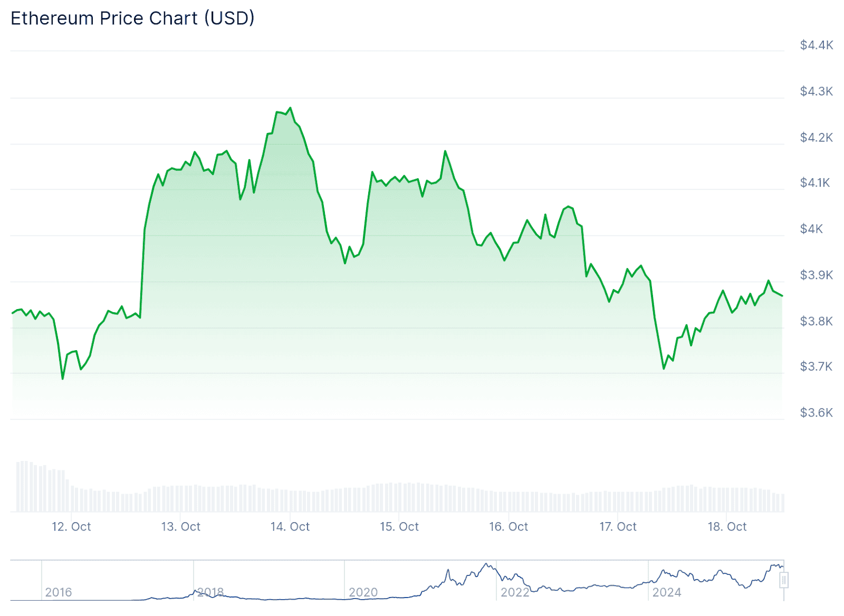Click the 14. Oct date axis label
Screen dimensions: 844x616
(x=290, y=526)
